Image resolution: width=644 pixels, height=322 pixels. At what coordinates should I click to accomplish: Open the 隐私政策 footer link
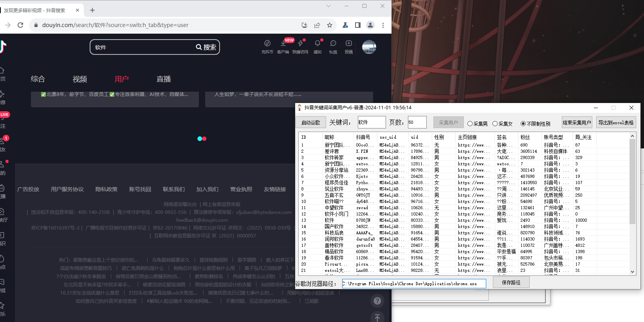coord(106,189)
